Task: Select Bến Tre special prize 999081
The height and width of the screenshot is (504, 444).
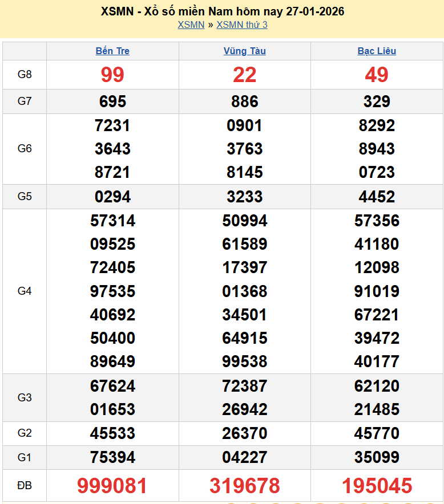Action: coord(112,486)
